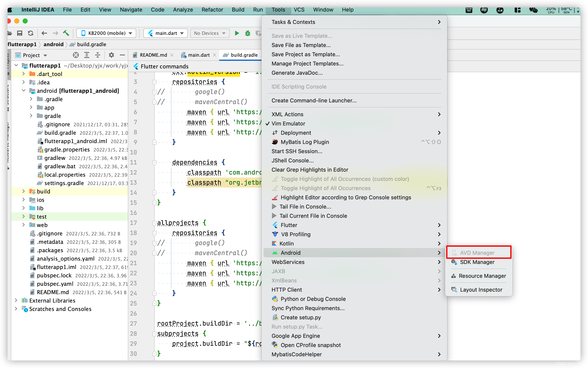The width and height of the screenshot is (588, 368).
Task: Select settings.gradle in the project tree
Action: [64, 183]
